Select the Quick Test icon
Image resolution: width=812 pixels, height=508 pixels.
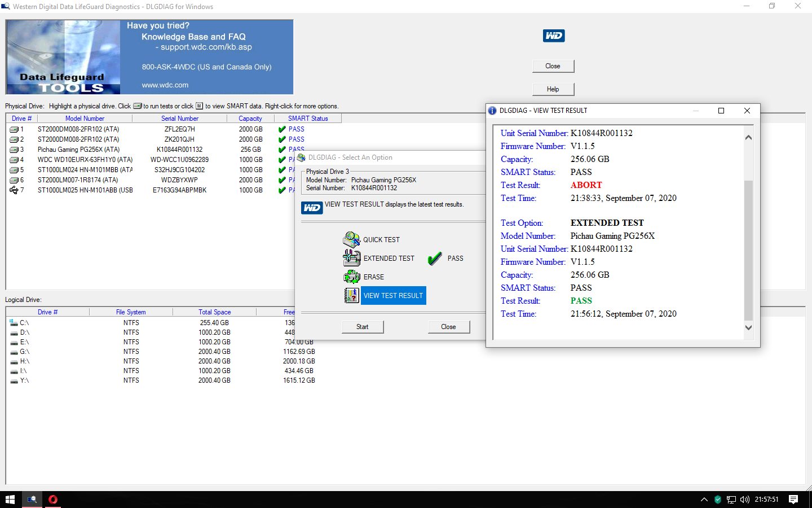pyautogui.click(x=351, y=239)
